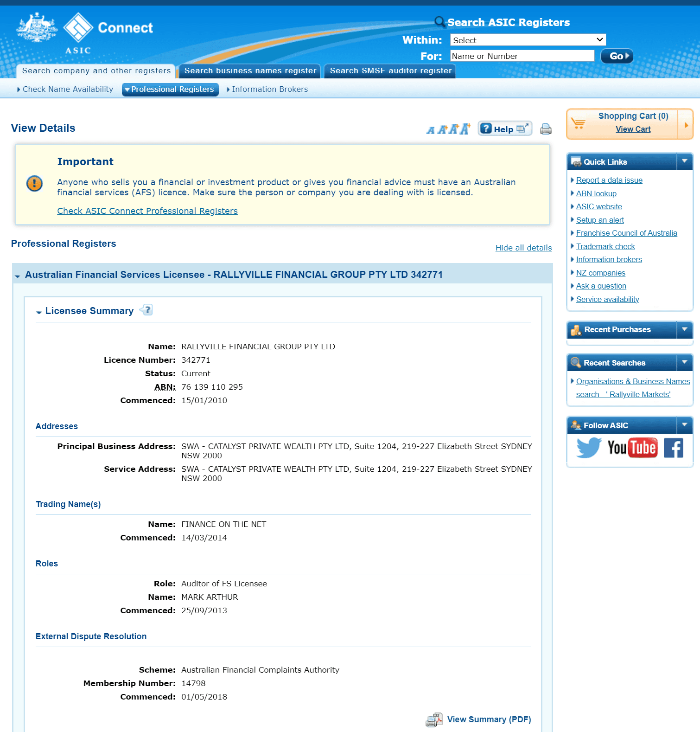Select the smallest font size icon
This screenshot has height=732, width=700.
click(431, 130)
